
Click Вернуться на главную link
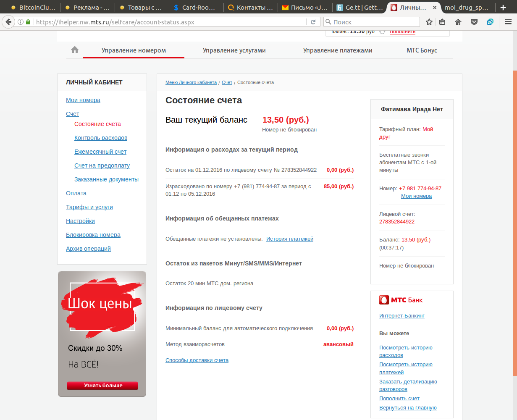pyautogui.click(x=408, y=407)
